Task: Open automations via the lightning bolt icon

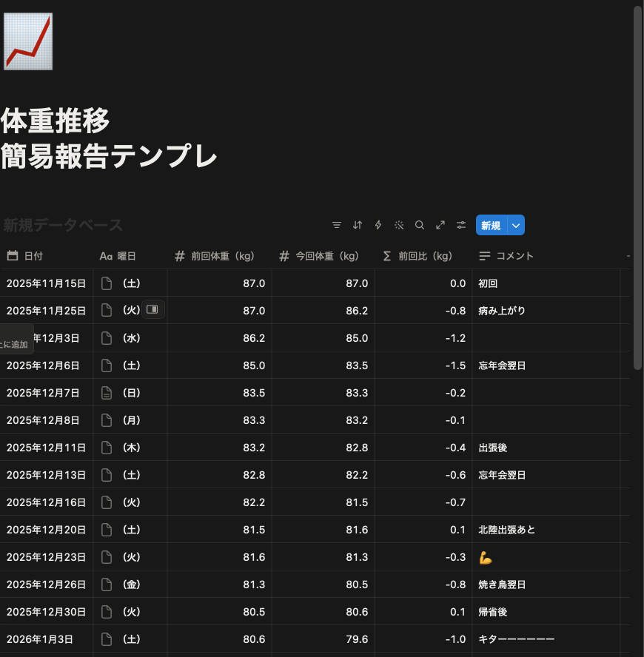Action: [378, 225]
